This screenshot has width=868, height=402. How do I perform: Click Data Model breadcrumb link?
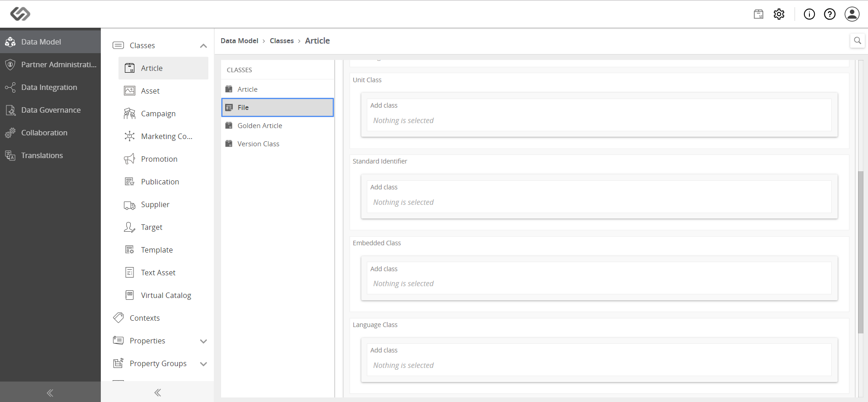pos(239,41)
